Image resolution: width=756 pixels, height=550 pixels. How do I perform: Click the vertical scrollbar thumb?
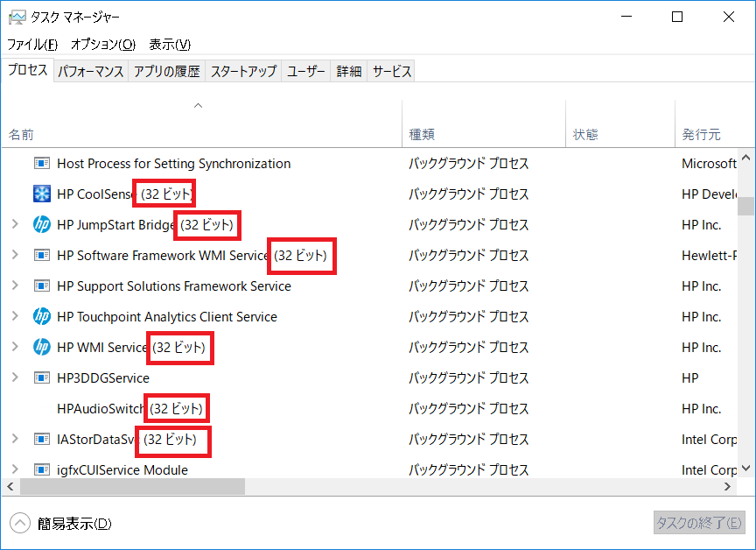(x=745, y=206)
